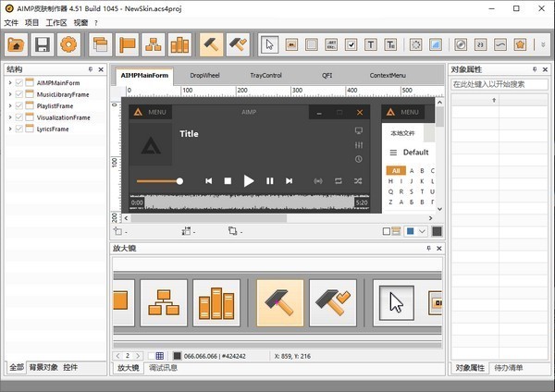
Task: Select the round knob control tool
Action: pos(461,44)
